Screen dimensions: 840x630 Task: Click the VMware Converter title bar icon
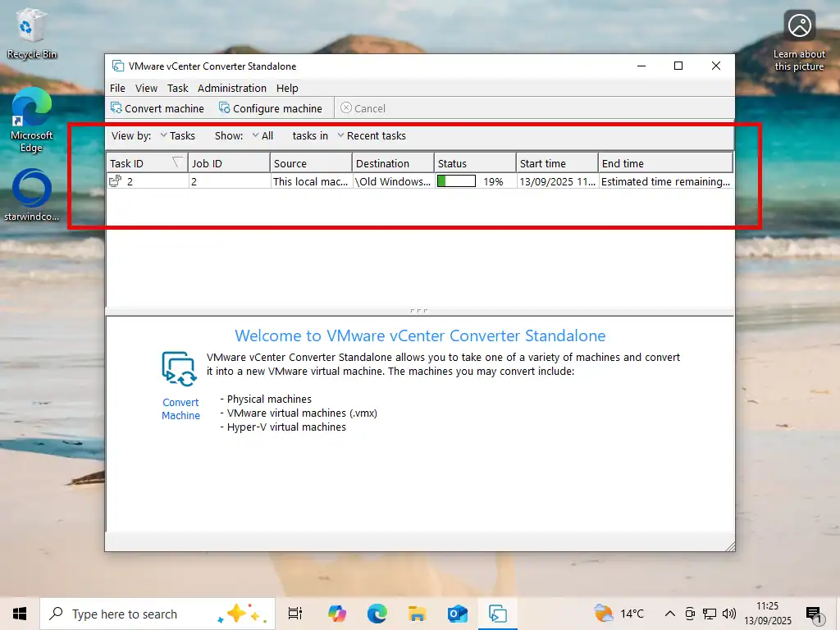pos(118,66)
